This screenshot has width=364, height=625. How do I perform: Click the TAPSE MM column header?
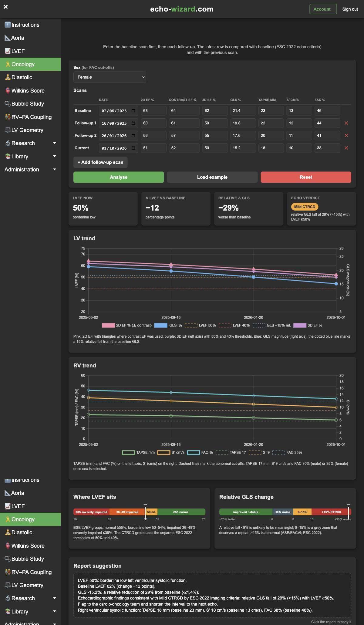point(267,100)
